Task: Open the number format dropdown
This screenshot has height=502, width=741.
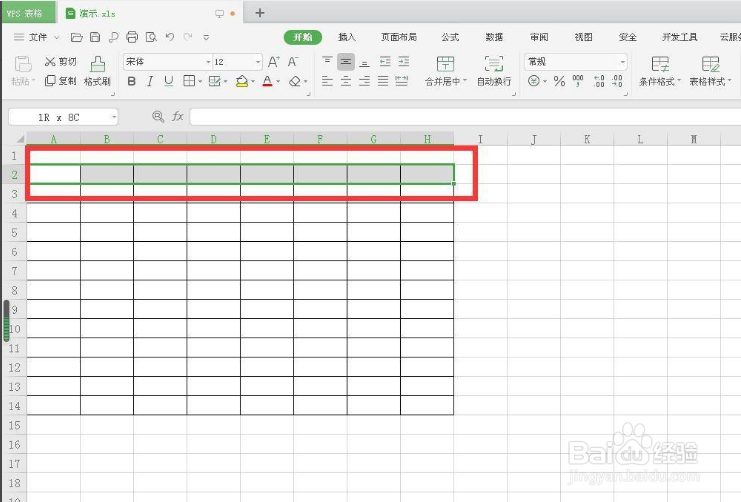Action: [623, 62]
